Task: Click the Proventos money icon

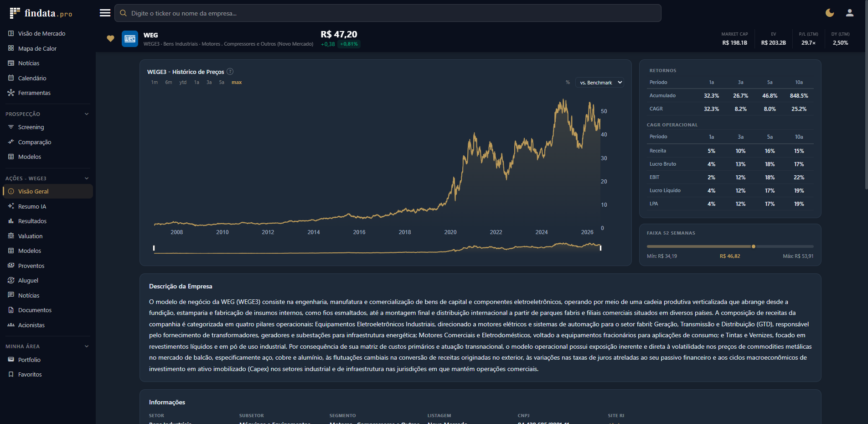Action: (x=11, y=266)
